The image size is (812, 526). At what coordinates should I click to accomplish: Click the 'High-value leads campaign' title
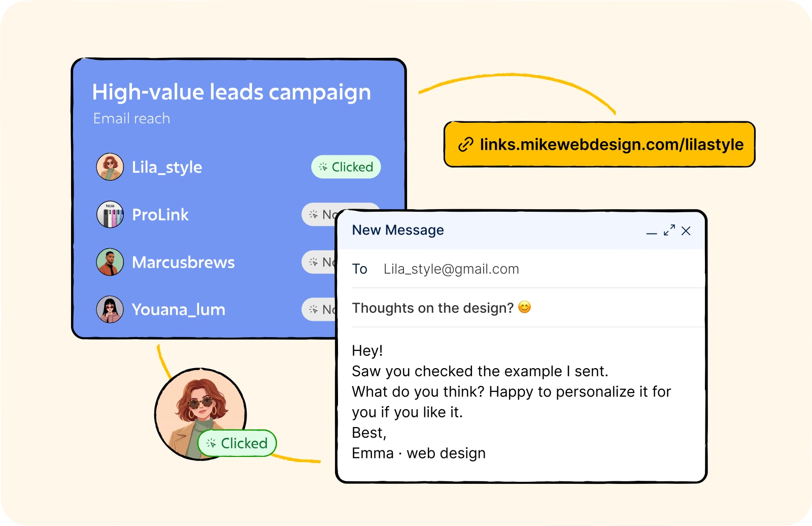point(231,92)
